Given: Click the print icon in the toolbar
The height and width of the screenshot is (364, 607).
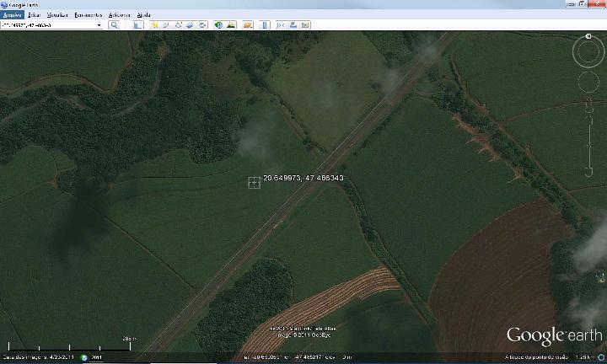Looking at the screenshot, I should coord(293,25).
